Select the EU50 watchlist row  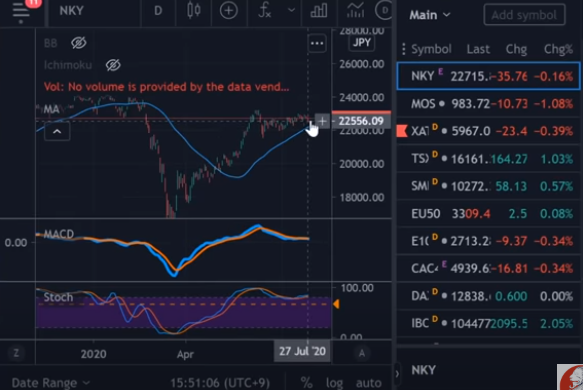(488, 214)
